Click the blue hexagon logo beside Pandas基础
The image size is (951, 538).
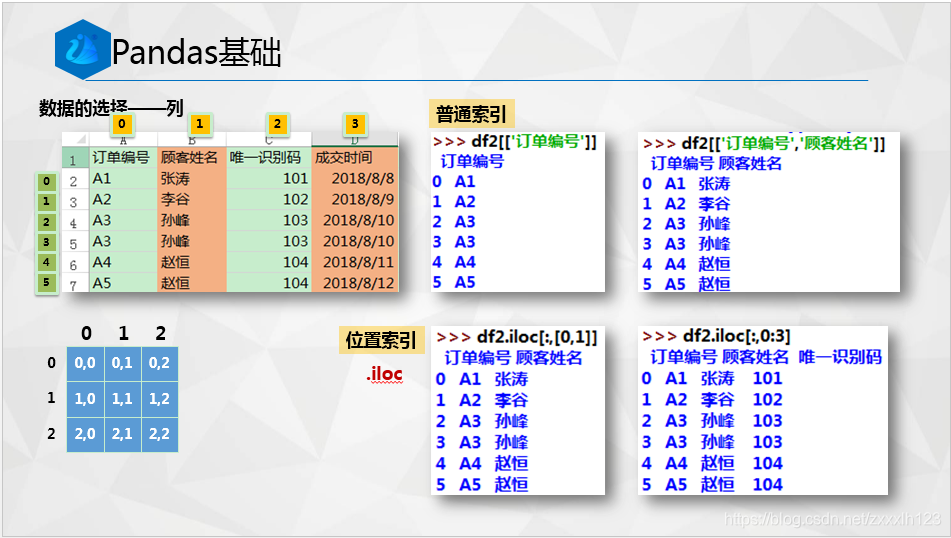[x=82, y=49]
